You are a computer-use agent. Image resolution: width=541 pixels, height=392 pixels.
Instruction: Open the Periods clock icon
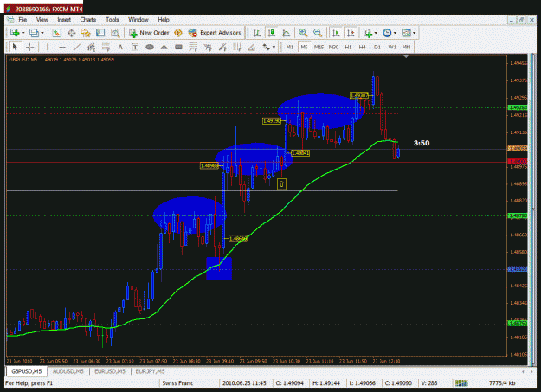[387, 33]
